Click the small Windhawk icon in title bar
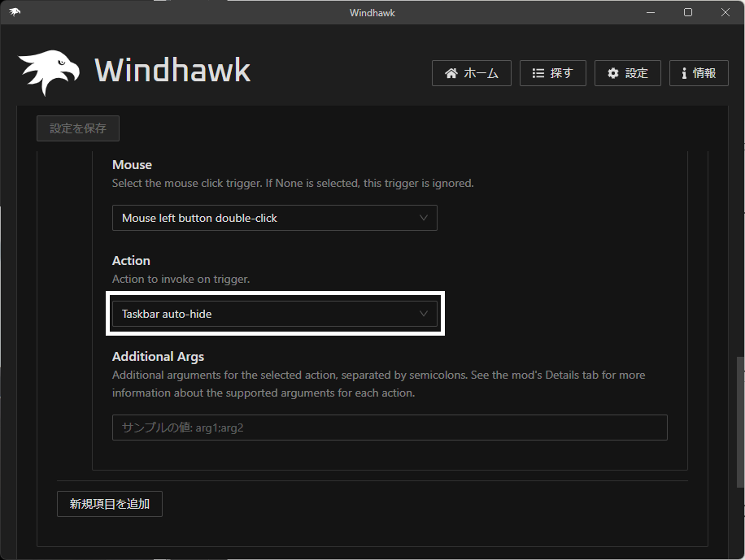Screen dimensions: 745x560 click(x=15, y=12)
